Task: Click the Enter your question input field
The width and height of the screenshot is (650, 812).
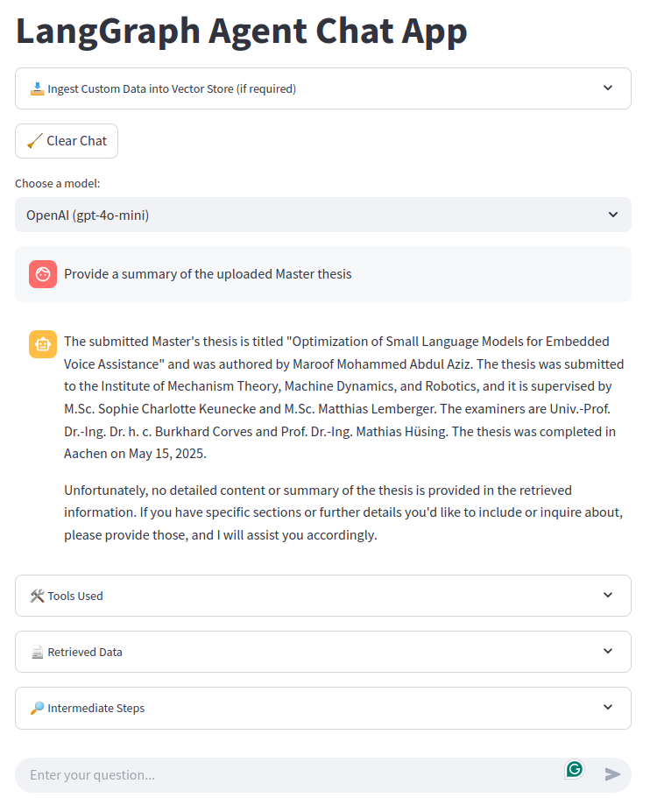Action: pos(263,774)
